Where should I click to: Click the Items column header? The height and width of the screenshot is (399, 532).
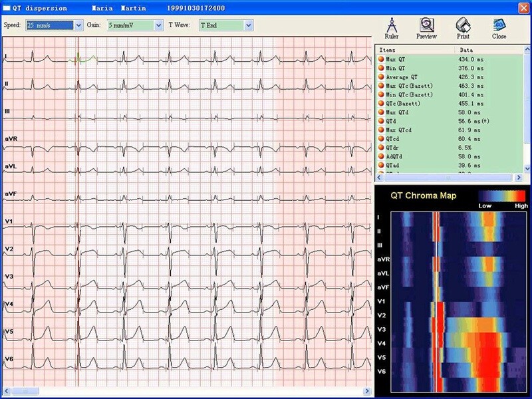pyautogui.click(x=415, y=50)
